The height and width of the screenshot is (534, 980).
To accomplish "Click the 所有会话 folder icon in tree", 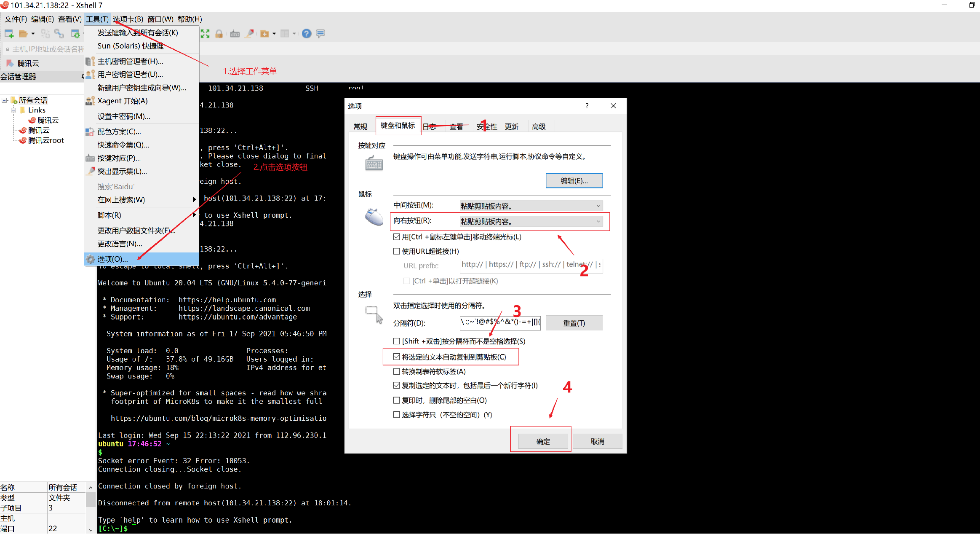I will [14, 100].
